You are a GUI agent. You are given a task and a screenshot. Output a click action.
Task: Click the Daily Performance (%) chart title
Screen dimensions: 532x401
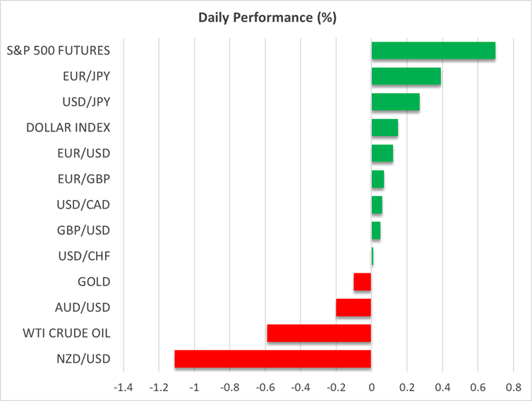point(266,18)
